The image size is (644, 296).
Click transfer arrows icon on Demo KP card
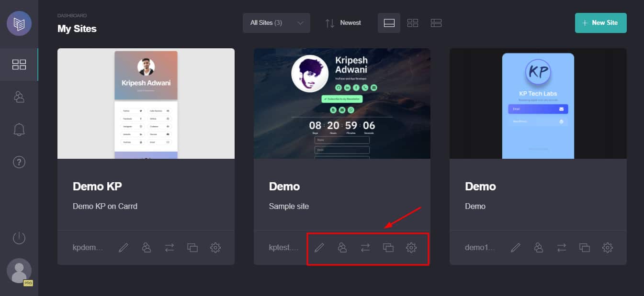(169, 248)
